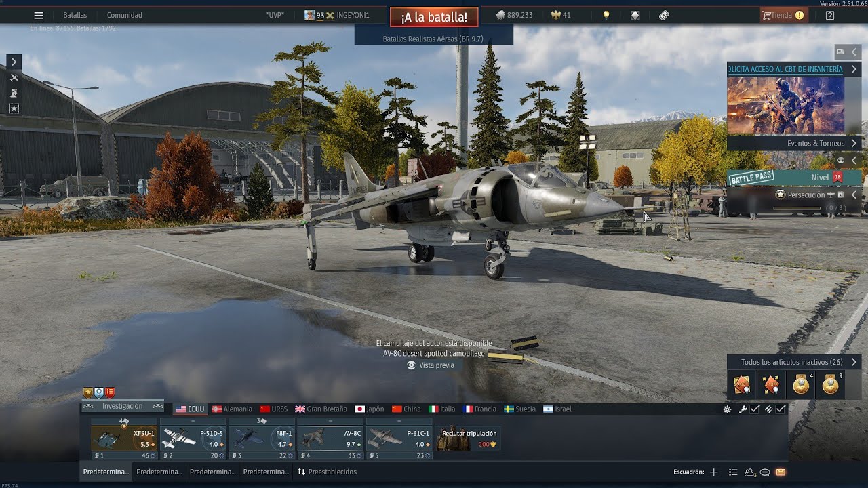This screenshot has height=488, width=868.
Task: Open the chat bubble icon
Action: point(765,472)
